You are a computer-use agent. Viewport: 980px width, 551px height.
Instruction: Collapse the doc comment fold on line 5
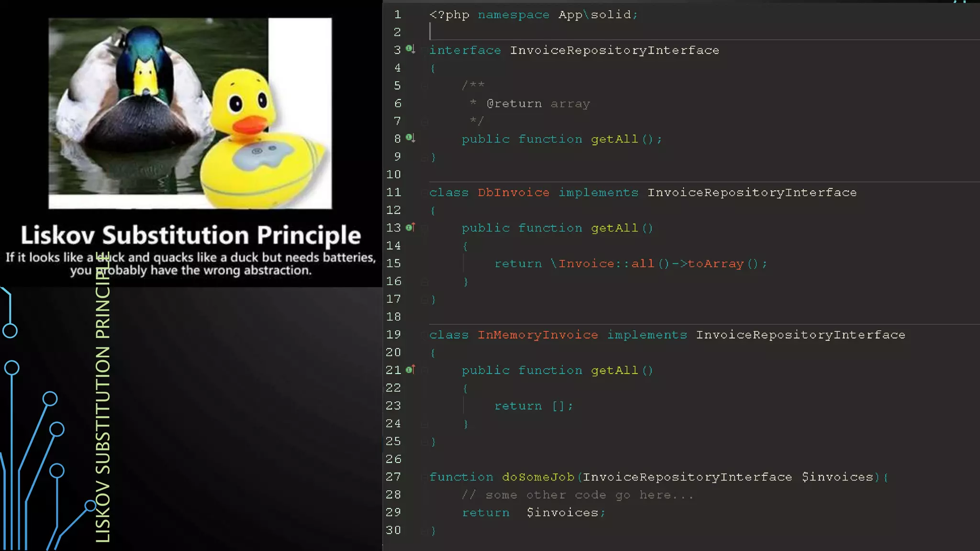coord(424,86)
